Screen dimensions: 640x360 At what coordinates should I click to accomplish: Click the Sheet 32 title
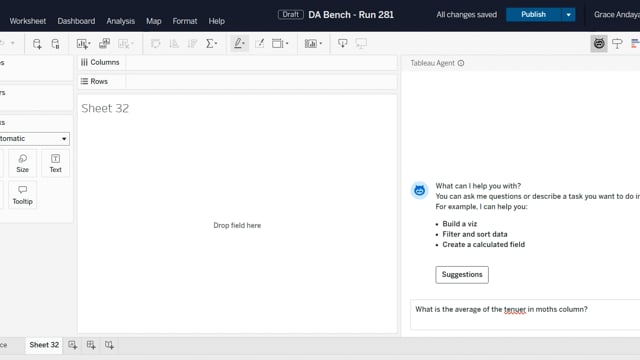(105, 108)
